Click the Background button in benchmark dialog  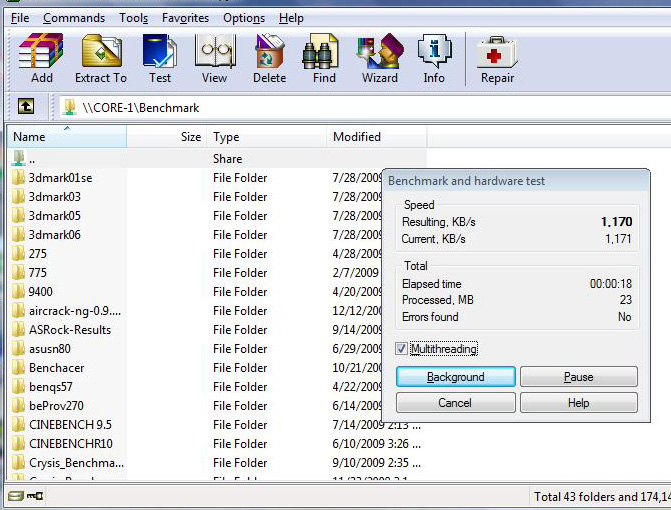tap(456, 377)
